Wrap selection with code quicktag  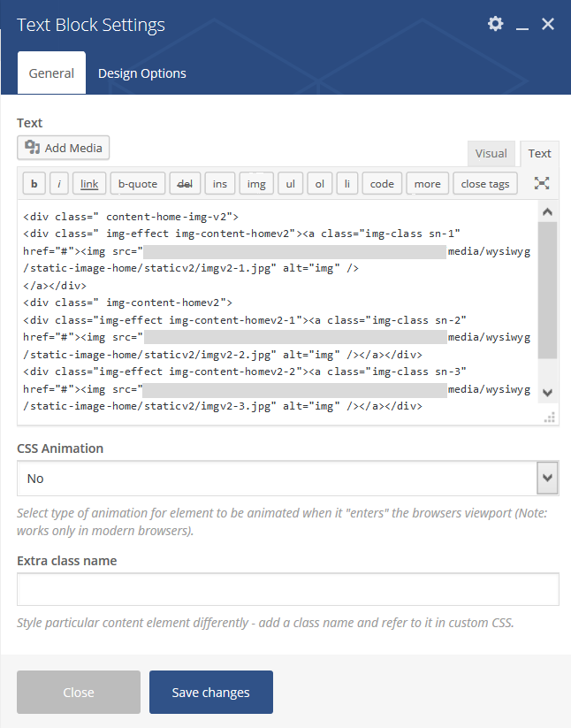coord(382,184)
